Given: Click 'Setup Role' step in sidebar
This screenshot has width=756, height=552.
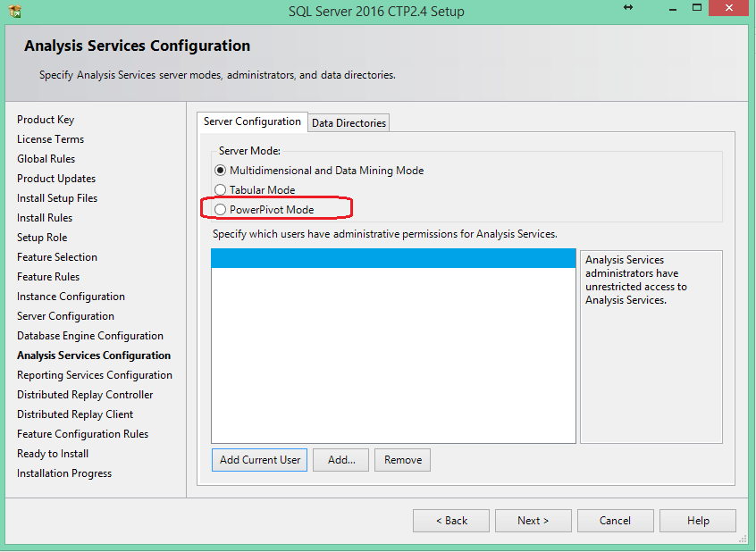Looking at the screenshot, I should coord(42,238).
